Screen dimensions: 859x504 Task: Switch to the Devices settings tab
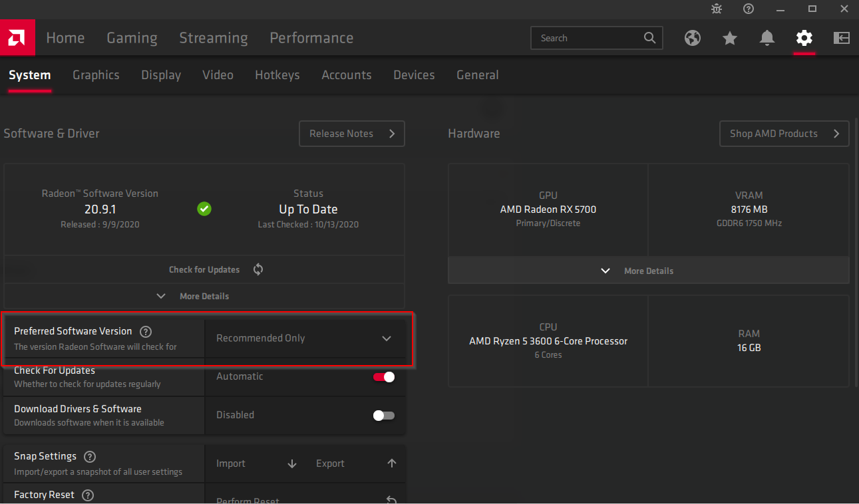(x=414, y=75)
